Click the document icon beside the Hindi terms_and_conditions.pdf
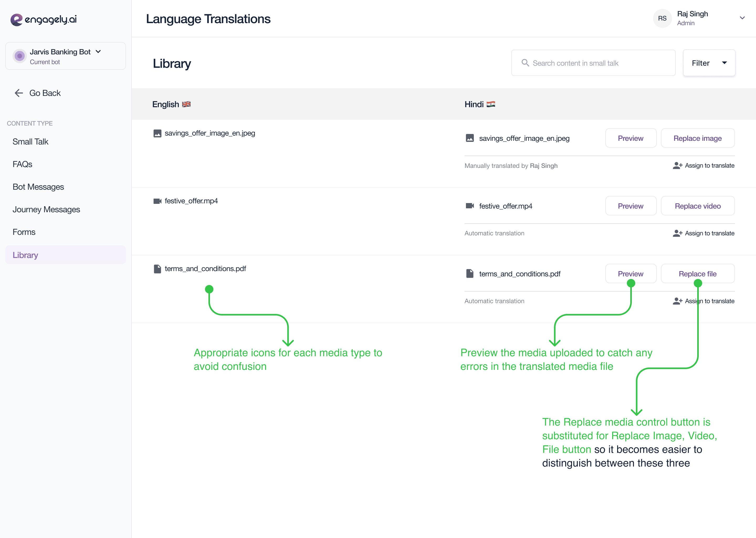The width and height of the screenshot is (756, 538). tap(470, 274)
